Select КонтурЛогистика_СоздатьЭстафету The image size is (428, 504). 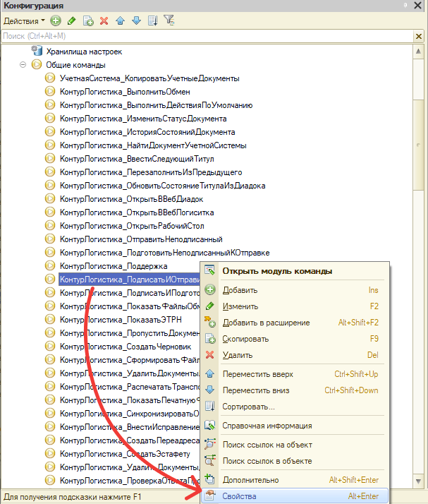coord(125,454)
